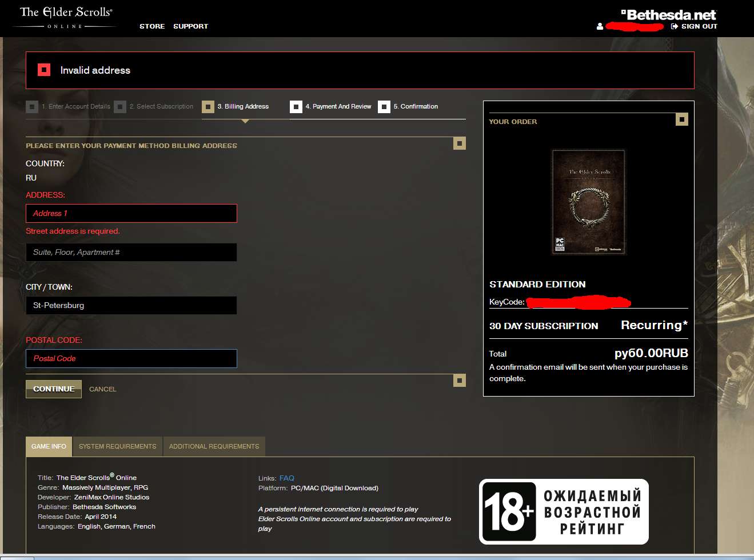The width and height of the screenshot is (754, 560).
Task: Focus the Suite, Floor, Apartment field
Action: [131, 252]
